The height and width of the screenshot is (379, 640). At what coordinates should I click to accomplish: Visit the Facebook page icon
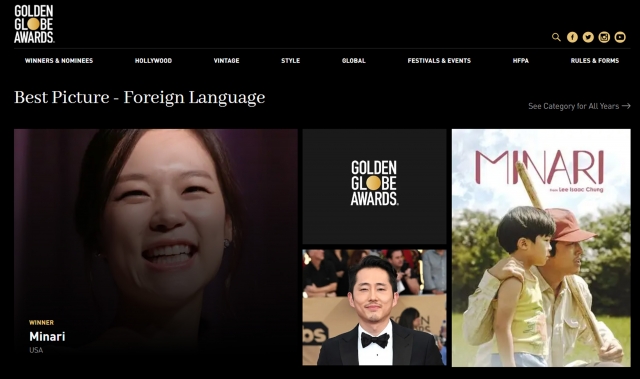tap(572, 37)
